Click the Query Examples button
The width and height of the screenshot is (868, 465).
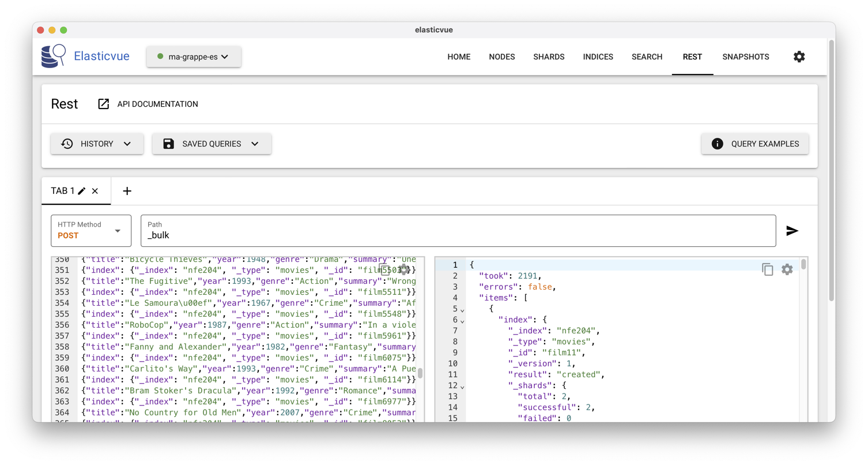[755, 144]
